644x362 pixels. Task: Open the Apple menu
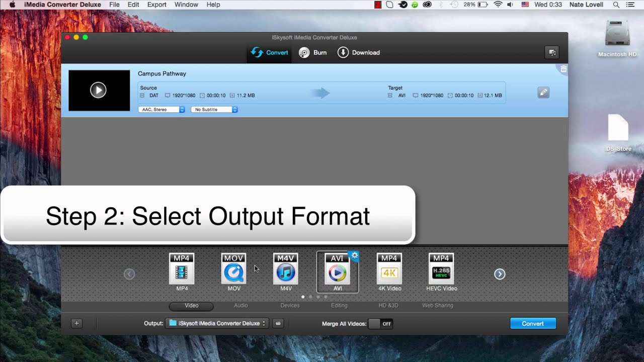12,5
